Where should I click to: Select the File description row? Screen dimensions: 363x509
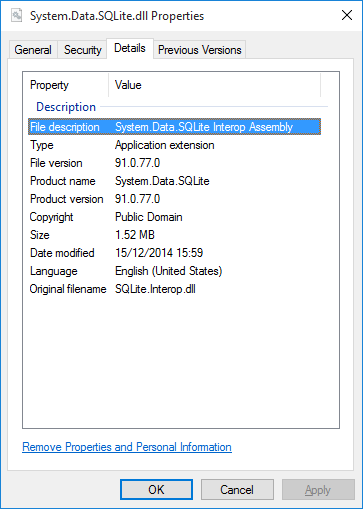click(174, 127)
